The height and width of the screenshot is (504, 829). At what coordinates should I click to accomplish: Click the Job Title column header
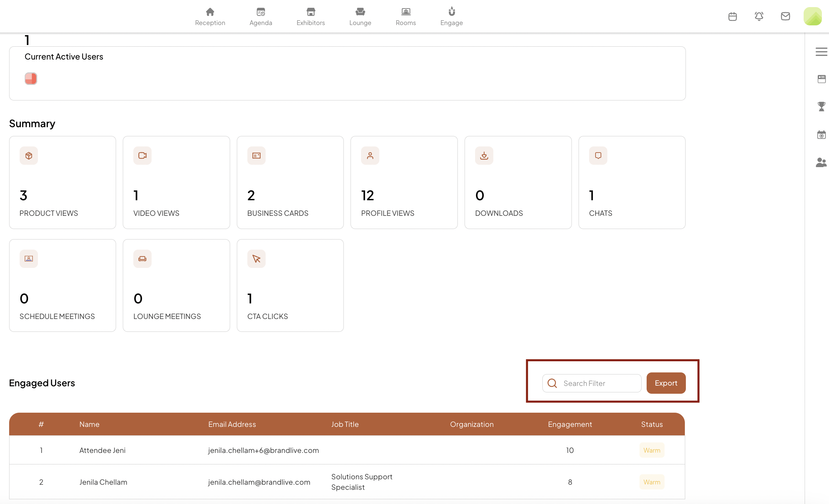click(x=345, y=424)
